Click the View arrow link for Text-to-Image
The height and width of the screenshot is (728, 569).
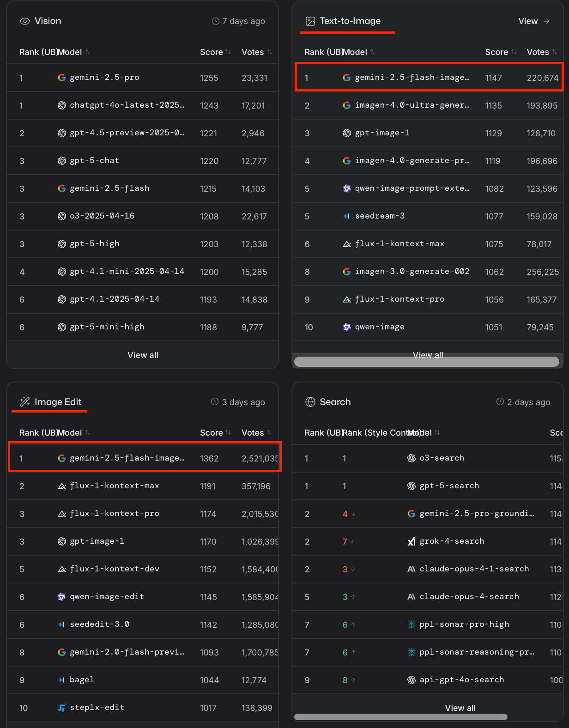(x=534, y=21)
